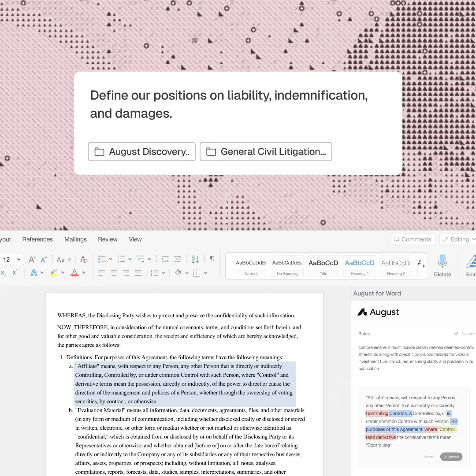Apply the Heading 1 style

tap(360, 267)
